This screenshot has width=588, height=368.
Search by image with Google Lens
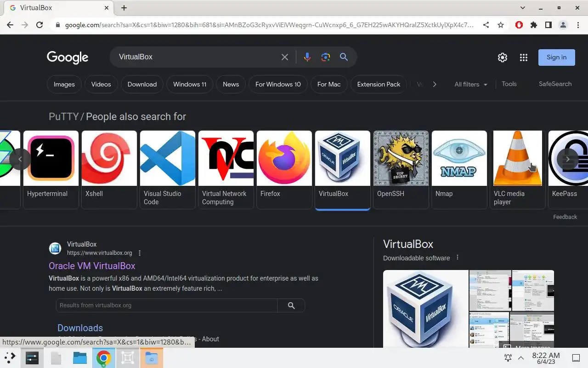(x=326, y=57)
